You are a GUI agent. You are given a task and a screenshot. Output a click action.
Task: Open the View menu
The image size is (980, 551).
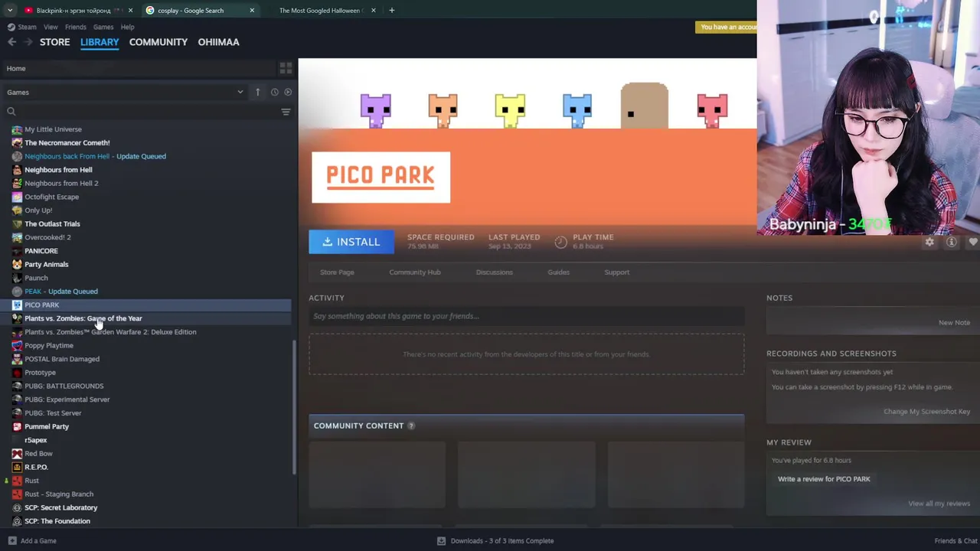point(51,27)
